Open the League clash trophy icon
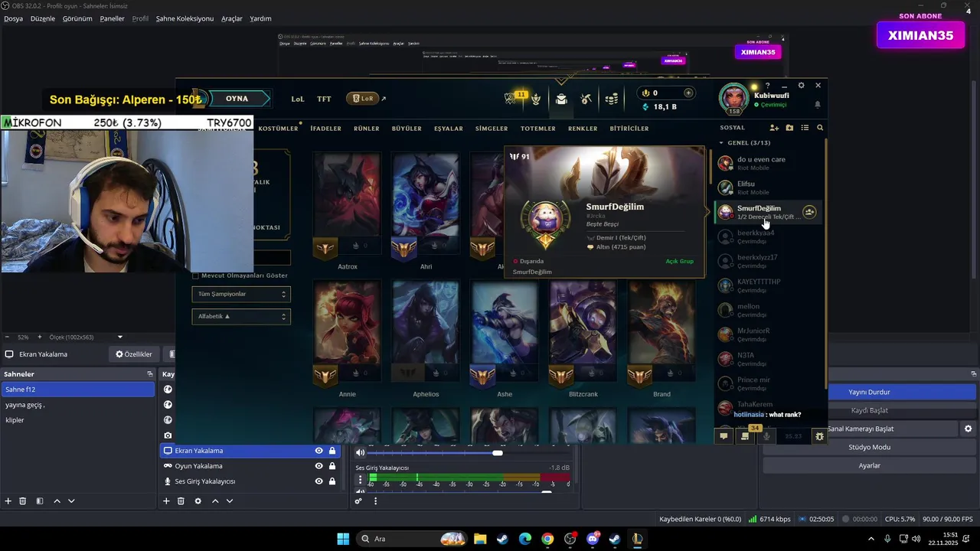The image size is (980, 551). (536, 99)
